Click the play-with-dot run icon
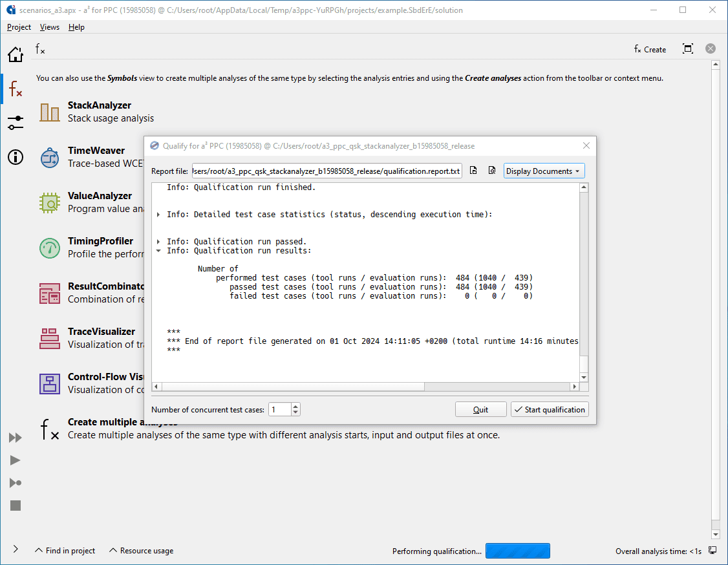Screen dimensions: 728x565 [16, 483]
